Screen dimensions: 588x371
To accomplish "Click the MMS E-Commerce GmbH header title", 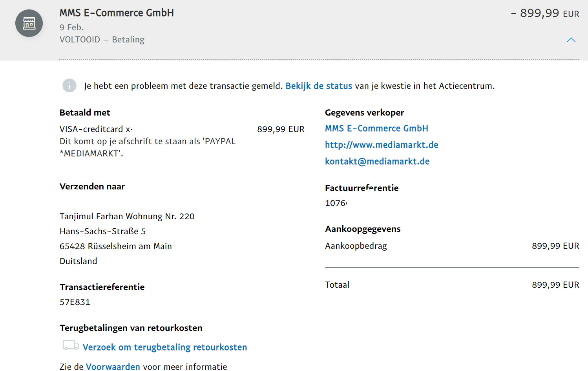I will click(x=117, y=13).
